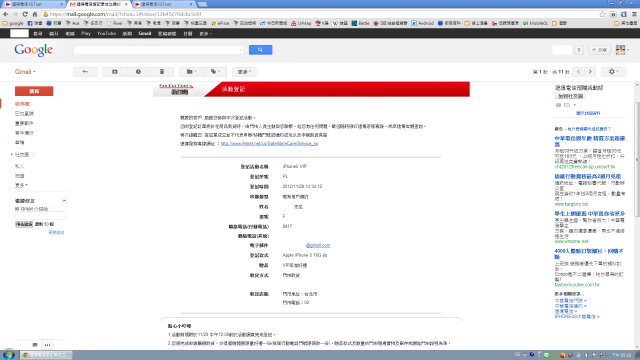Screen dimensions: 640x360
Task: Open the Labels tag icon menu
Action: 215,72
